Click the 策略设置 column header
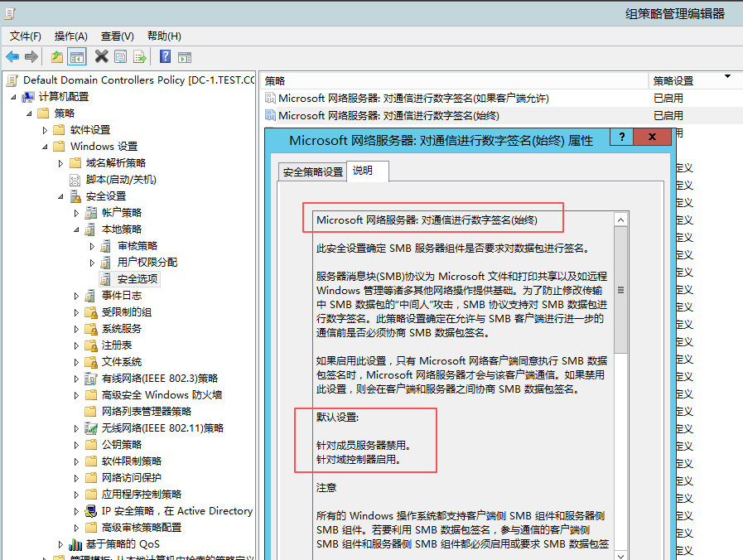This screenshot has width=743, height=560. pyautogui.click(x=673, y=81)
